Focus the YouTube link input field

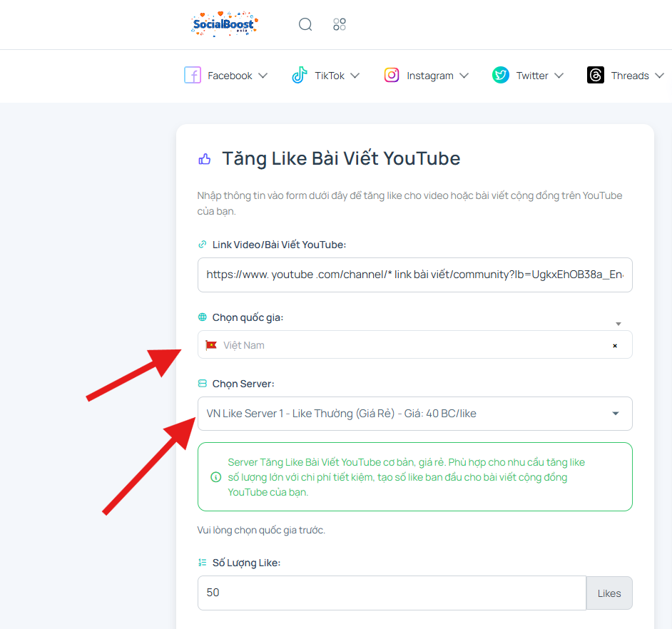coord(415,275)
